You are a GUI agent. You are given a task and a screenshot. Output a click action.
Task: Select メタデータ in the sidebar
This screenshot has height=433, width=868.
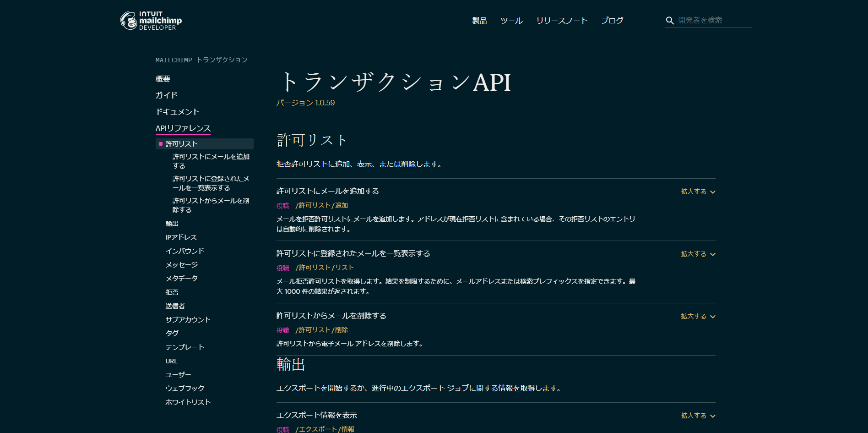[182, 279]
